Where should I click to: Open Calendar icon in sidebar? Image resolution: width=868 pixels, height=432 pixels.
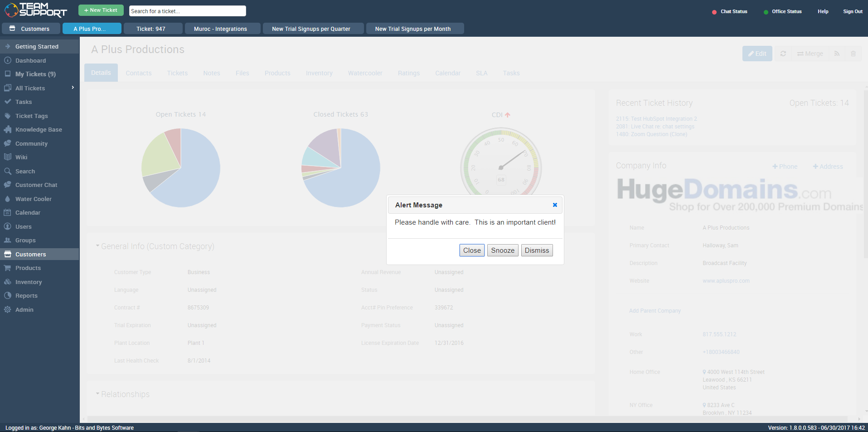pos(8,212)
